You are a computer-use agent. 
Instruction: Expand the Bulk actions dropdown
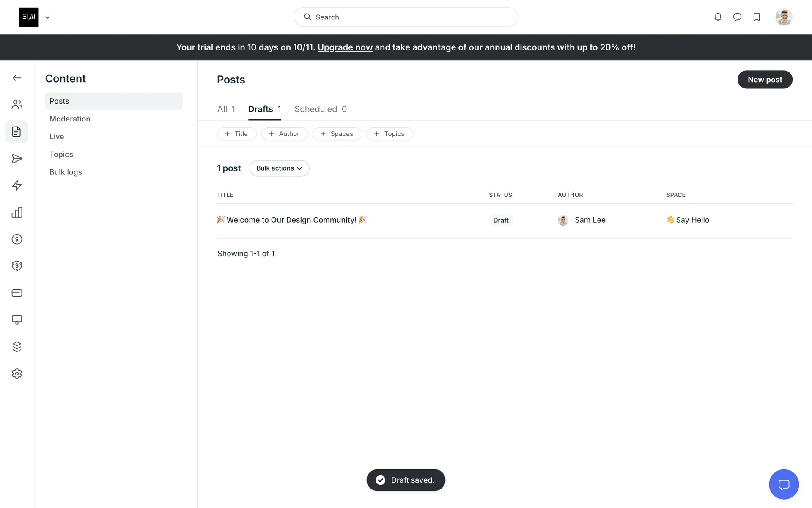pyautogui.click(x=279, y=168)
